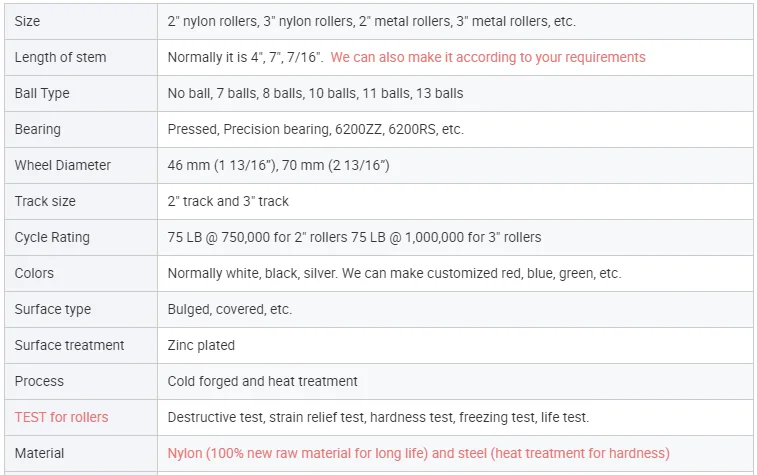Click the red custom stem length text
The image size is (757, 475).
[487, 57]
